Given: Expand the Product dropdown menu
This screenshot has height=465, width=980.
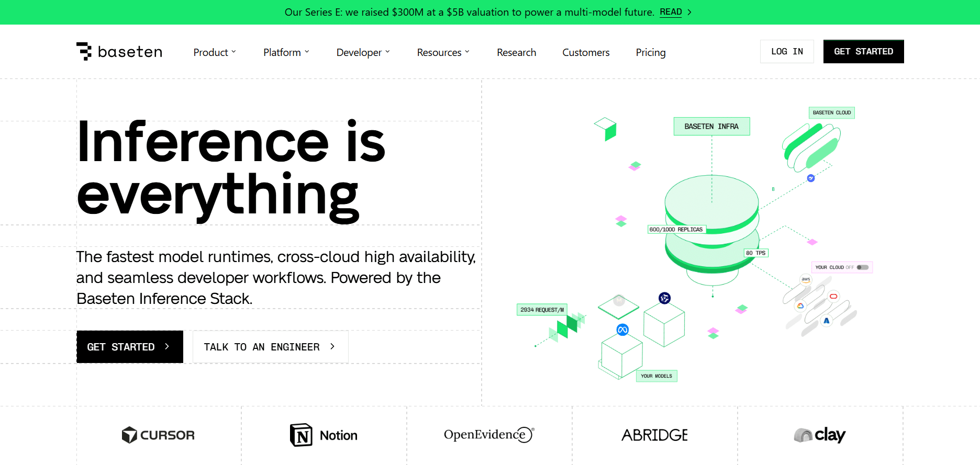Looking at the screenshot, I should tap(215, 52).
